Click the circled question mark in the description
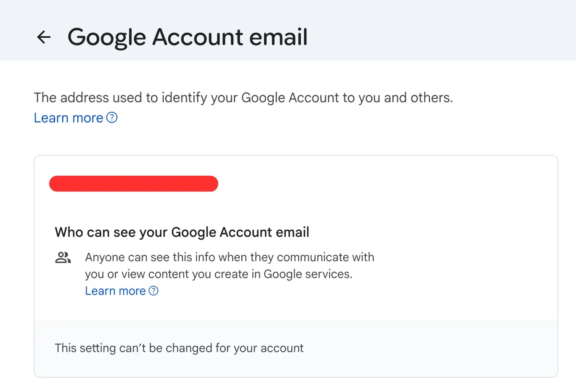Image resolution: width=576 pixels, height=392 pixels. click(x=153, y=291)
